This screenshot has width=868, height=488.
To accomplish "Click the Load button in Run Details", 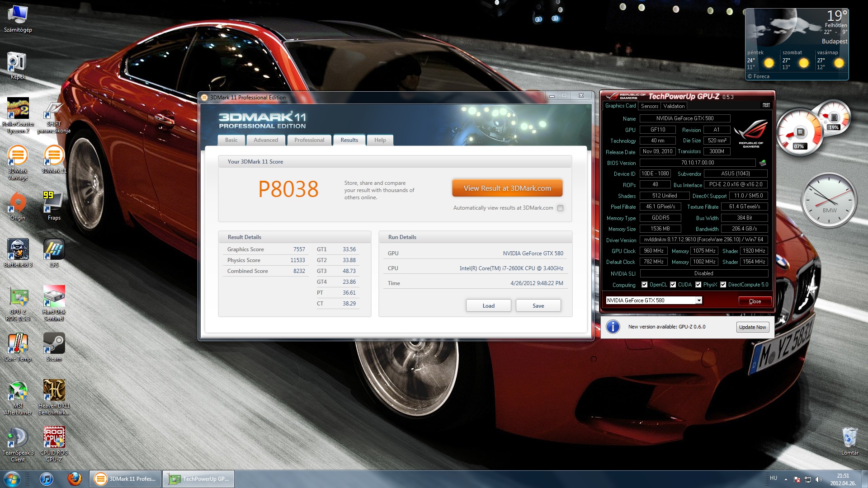I will point(488,306).
